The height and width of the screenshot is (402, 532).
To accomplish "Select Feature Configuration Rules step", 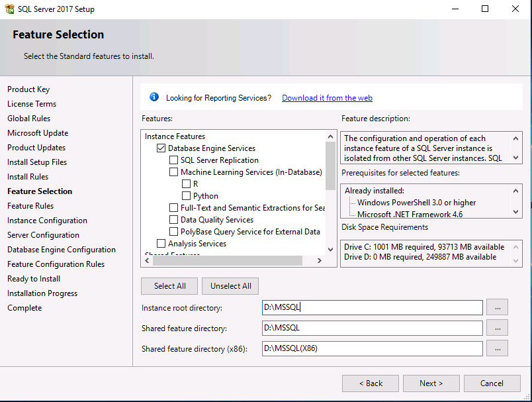I will click(x=56, y=264).
